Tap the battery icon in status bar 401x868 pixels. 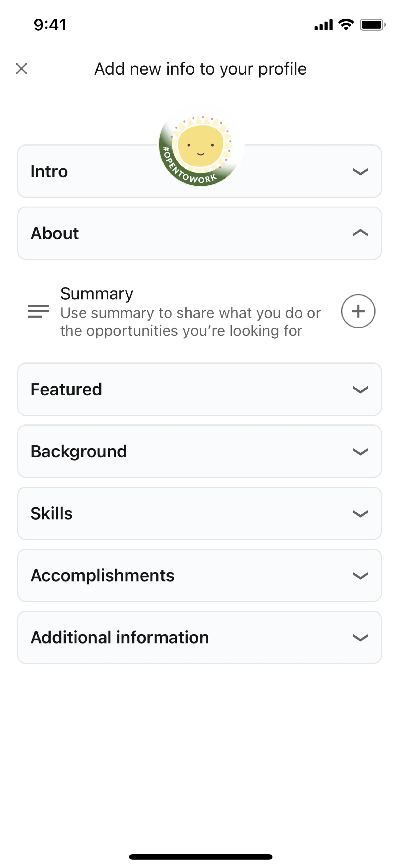(372, 25)
